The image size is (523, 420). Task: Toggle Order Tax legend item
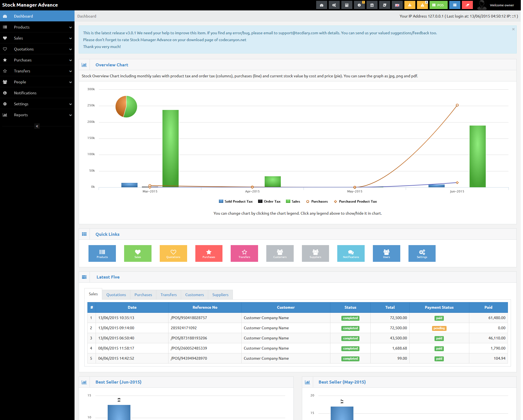tap(269, 201)
